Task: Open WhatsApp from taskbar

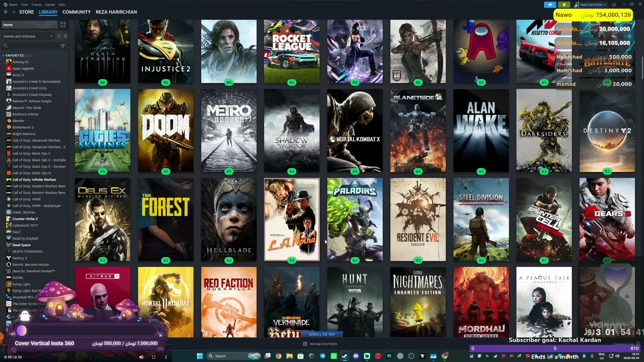Action: click(334, 356)
